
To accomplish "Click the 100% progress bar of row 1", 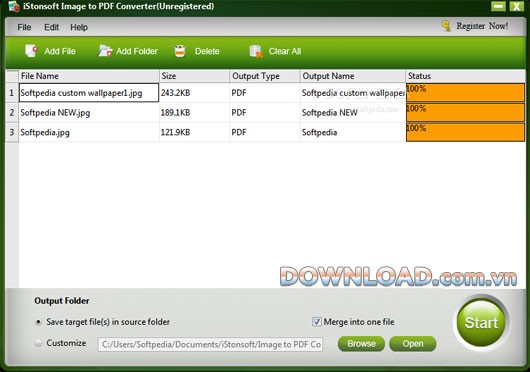I will pos(465,93).
